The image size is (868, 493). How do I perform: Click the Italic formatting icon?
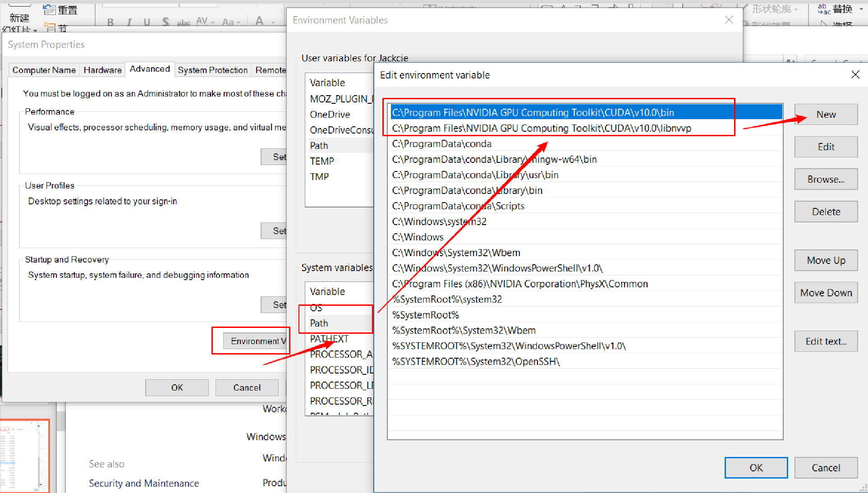[x=129, y=22]
